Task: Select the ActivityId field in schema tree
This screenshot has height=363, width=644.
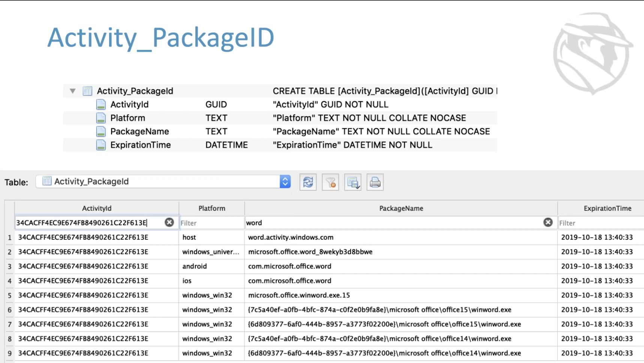Action: click(129, 105)
